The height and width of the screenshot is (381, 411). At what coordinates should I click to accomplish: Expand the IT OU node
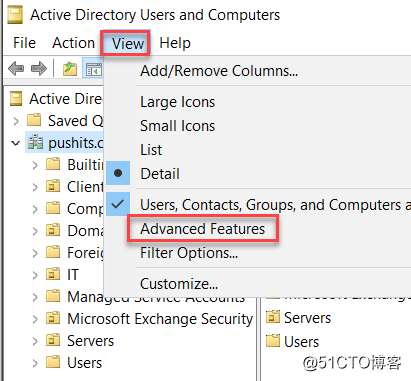(x=35, y=275)
